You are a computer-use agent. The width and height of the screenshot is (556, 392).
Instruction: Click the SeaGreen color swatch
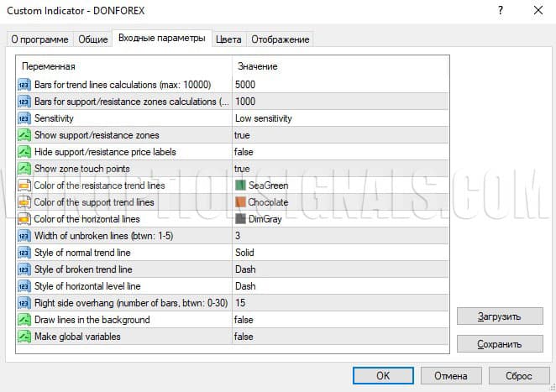[240, 186]
